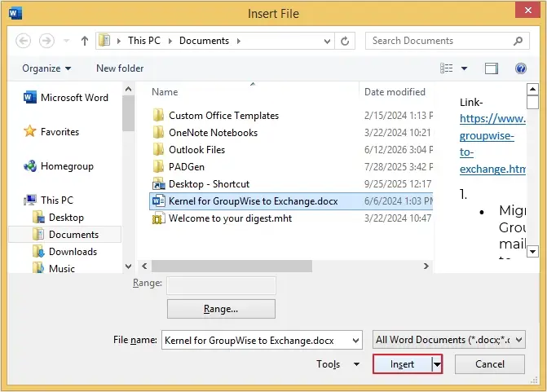Select Microsoft Word in navigation pane
Viewport: 547px width, 392px height.
click(x=65, y=98)
